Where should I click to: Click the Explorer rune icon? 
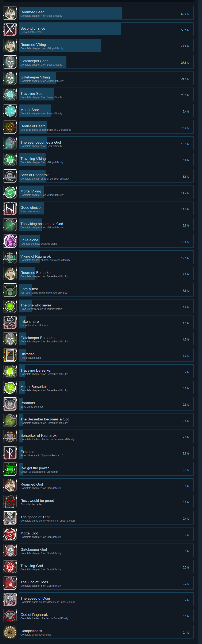click(10, 453)
